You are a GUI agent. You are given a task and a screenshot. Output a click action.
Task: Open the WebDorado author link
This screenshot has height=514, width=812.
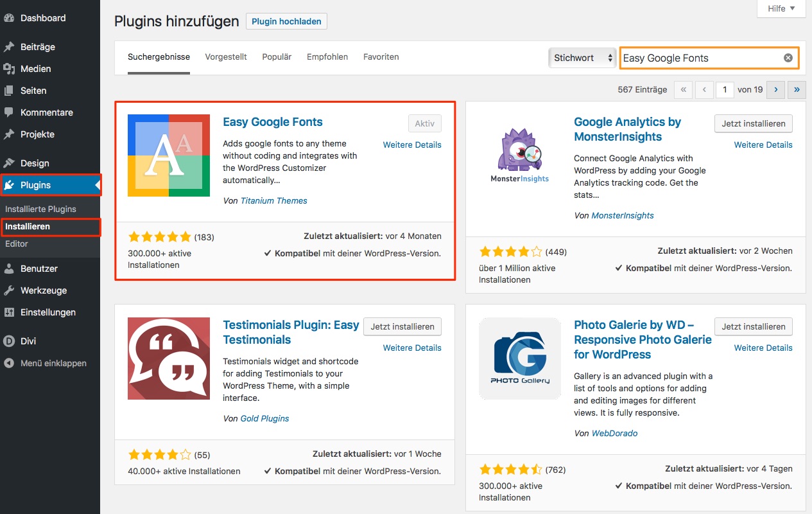615,433
